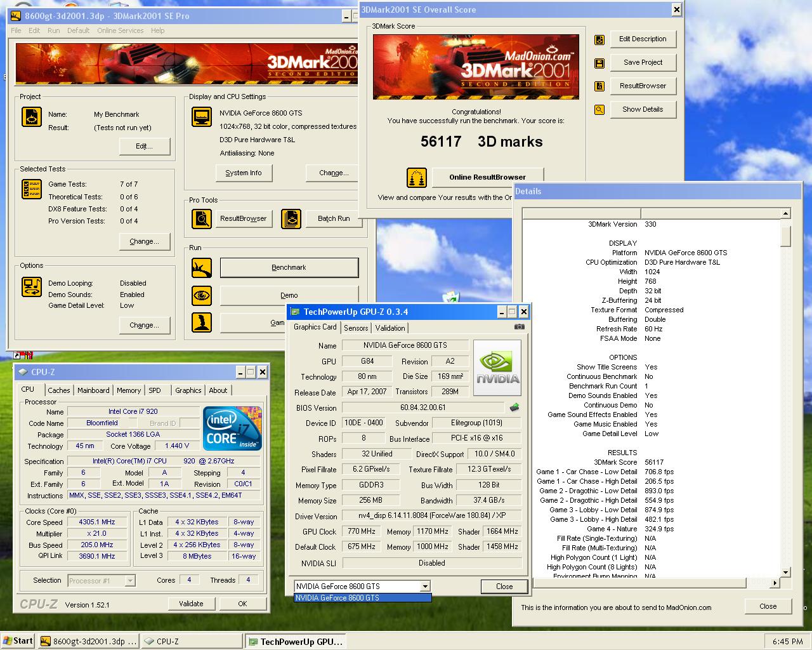Click the NVIDIA logo in GPU-Z
The height and width of the screenshot is (650, 812).
(x=498, y=368)
